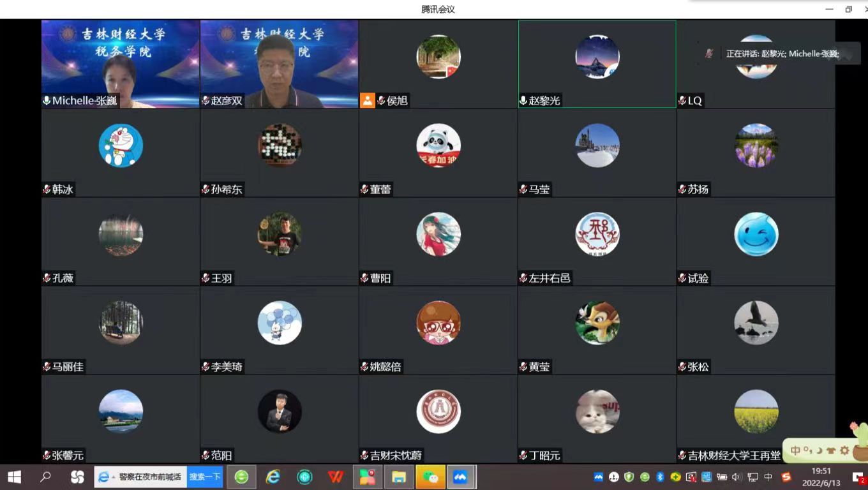Screen dimensions: 868x490
Task: Select the Michelle-张巍 video tile
Action: tap(121, 64)
